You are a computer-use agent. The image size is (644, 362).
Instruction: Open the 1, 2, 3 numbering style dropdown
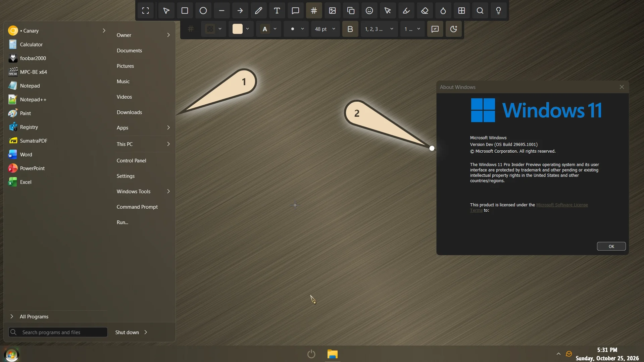point(379,29)
